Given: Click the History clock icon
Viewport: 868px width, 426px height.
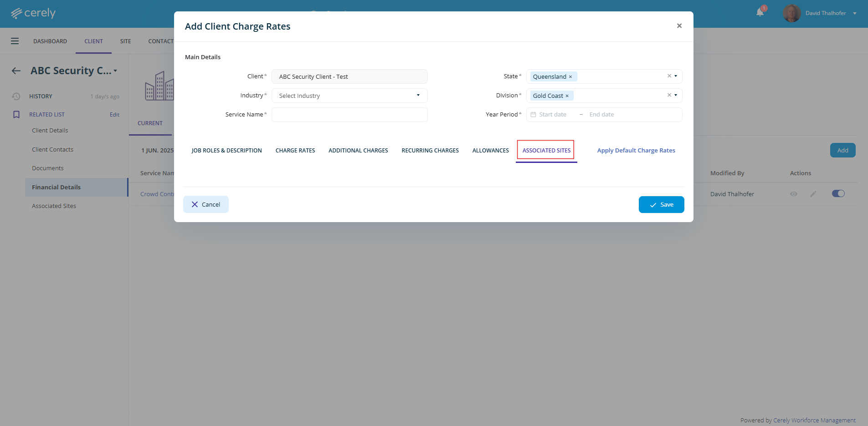Looking at the screenshot, I should 16,96.
